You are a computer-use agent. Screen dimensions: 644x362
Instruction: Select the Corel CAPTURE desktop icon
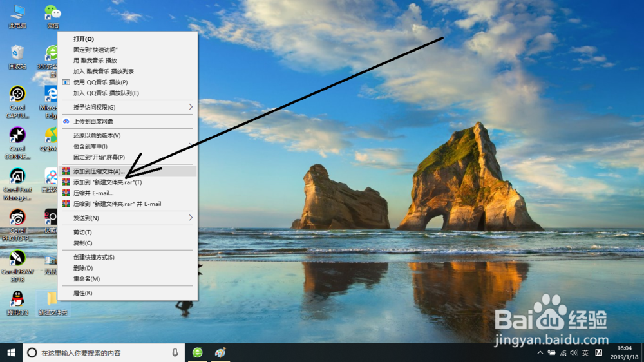(x=17, y=102)
